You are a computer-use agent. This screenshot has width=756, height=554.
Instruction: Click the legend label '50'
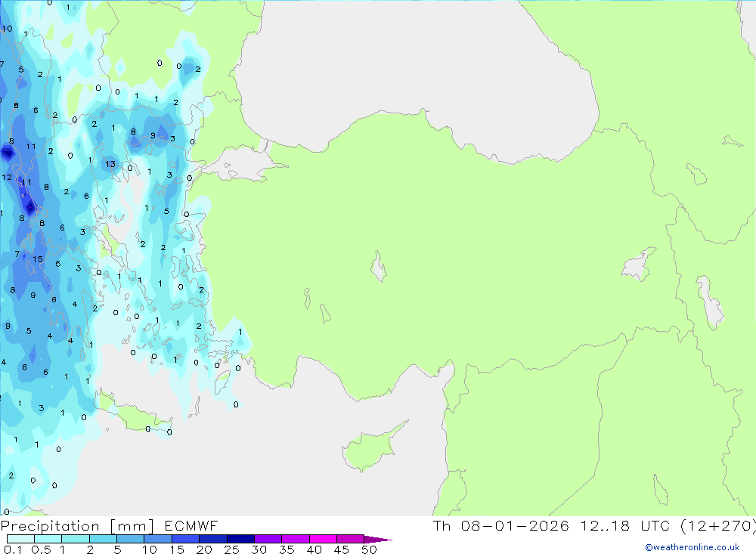369,549
